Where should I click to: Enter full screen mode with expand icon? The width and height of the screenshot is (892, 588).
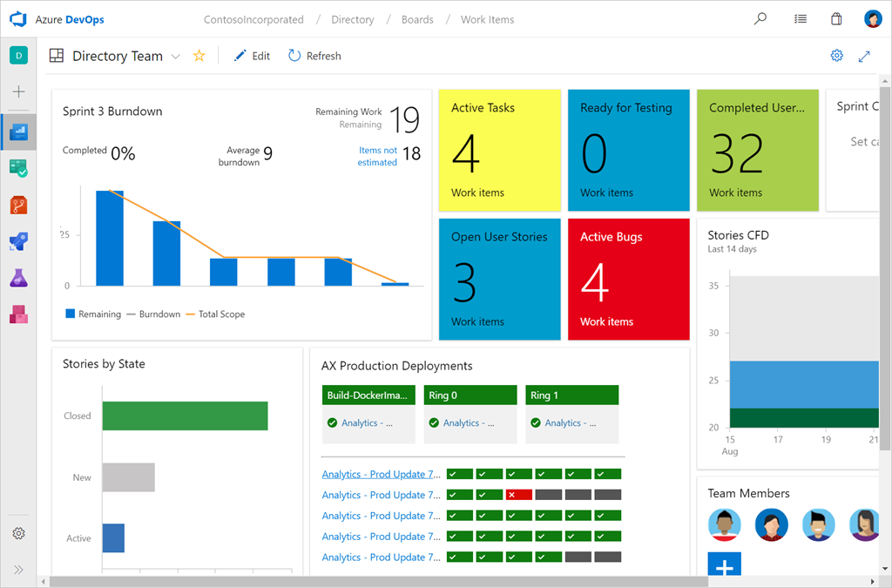click(x=864, y=56)
